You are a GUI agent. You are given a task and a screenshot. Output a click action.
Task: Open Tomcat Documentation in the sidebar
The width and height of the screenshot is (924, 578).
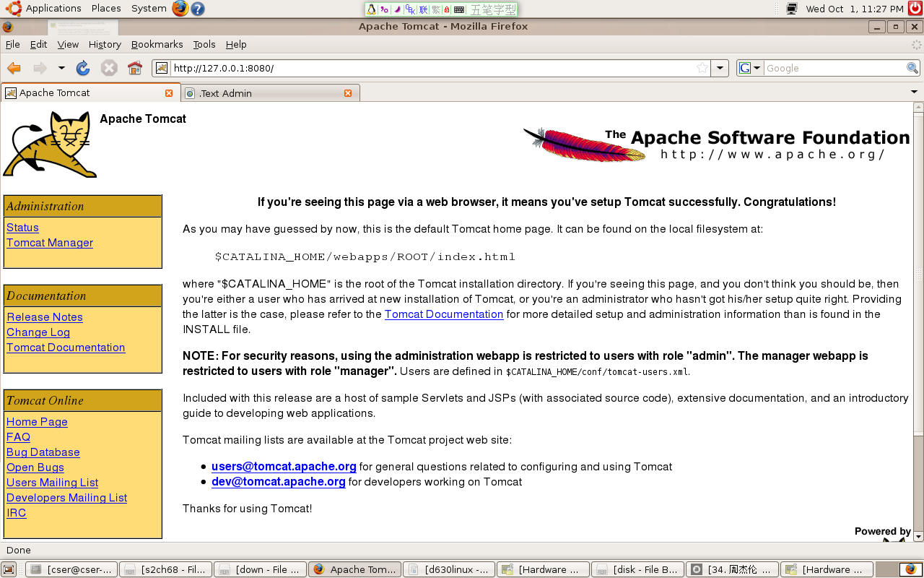tap(66, 348)
